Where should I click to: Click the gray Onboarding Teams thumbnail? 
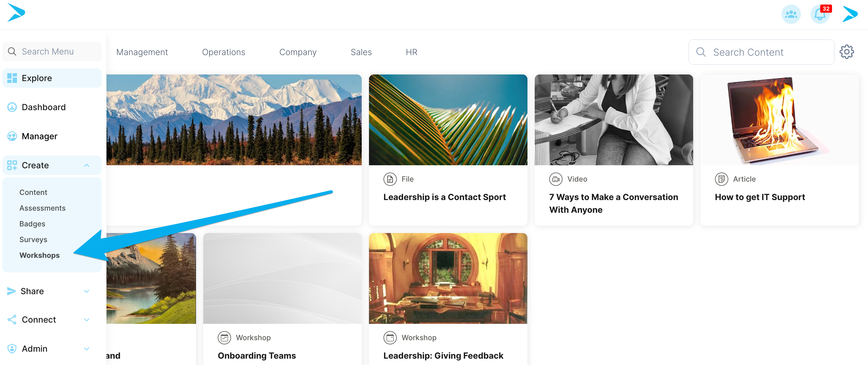(x=282, y=278)
